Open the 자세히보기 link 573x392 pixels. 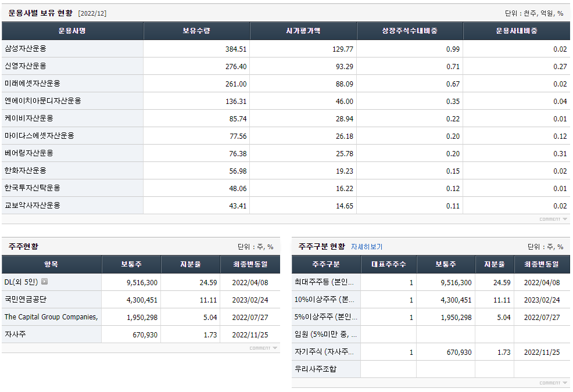(367, 247)
